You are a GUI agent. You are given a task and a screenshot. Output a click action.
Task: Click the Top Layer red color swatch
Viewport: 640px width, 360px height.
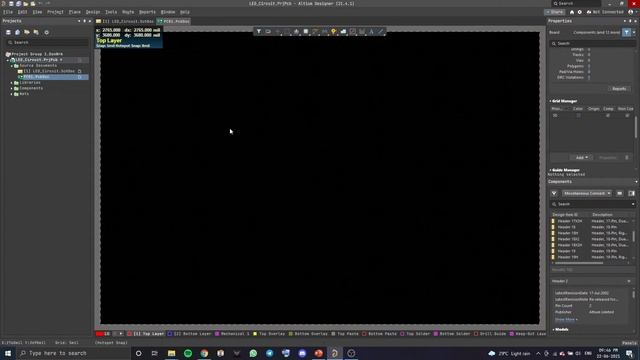tap(130, 334)
